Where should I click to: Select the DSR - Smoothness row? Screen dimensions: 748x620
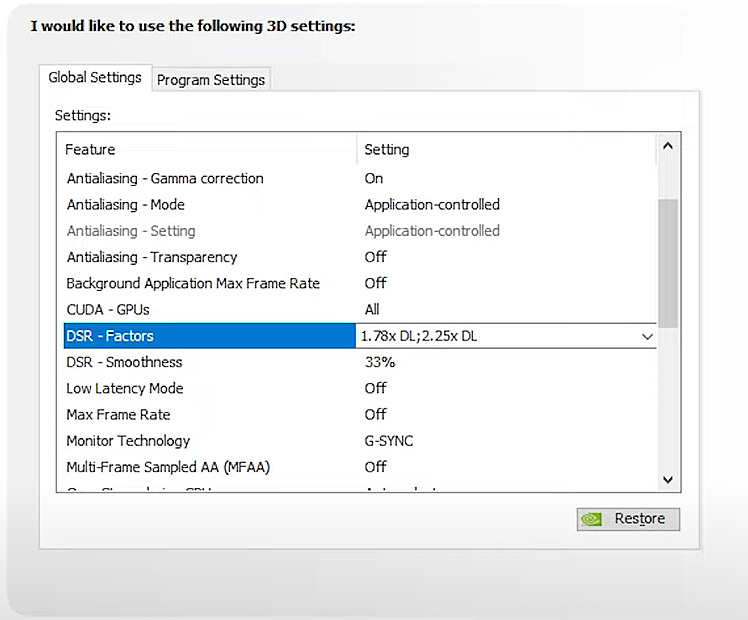point(124,362)
